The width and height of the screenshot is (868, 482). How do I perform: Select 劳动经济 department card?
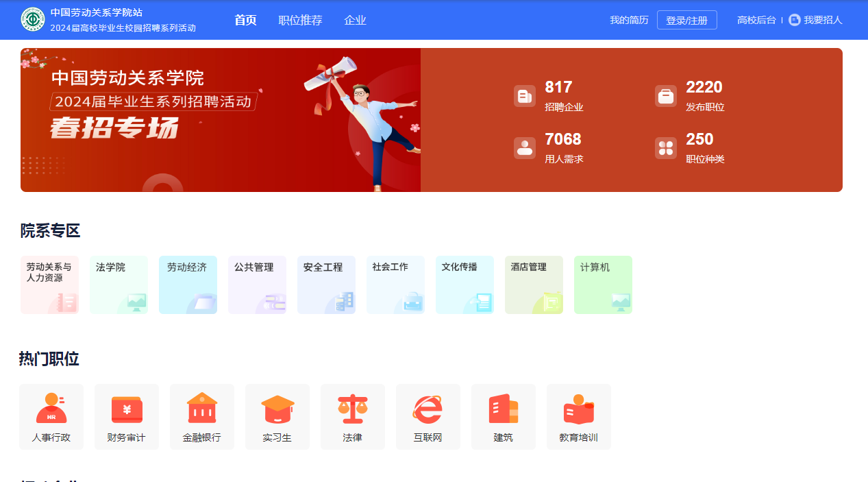click(188, 285)
